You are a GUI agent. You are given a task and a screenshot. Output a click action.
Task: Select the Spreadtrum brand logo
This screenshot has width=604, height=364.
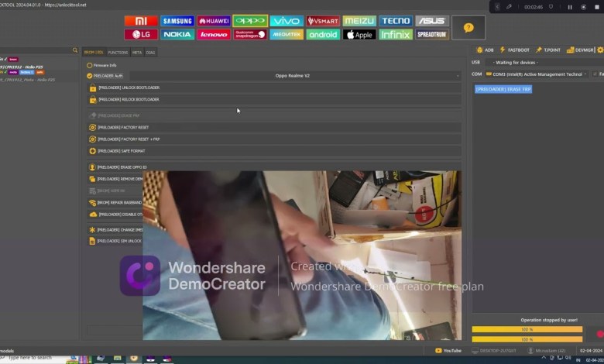click(432, 35)
